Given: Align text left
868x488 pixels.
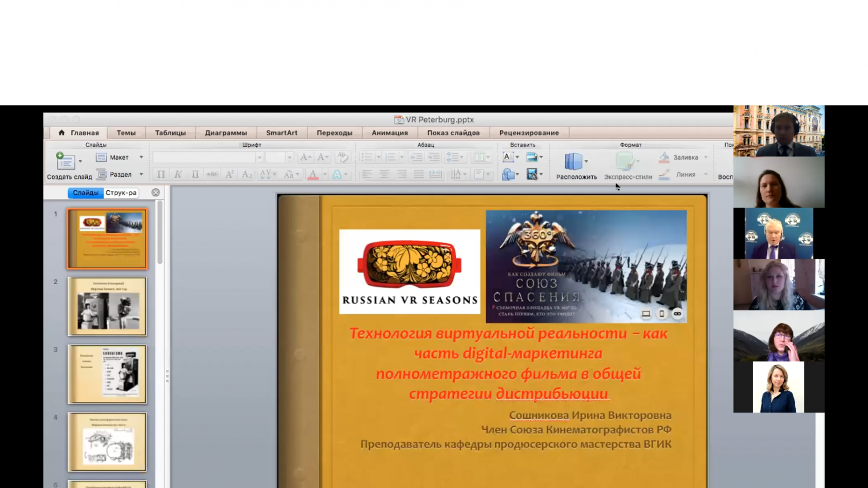Looking at the screenshot, I should click(x=367, y=174).
